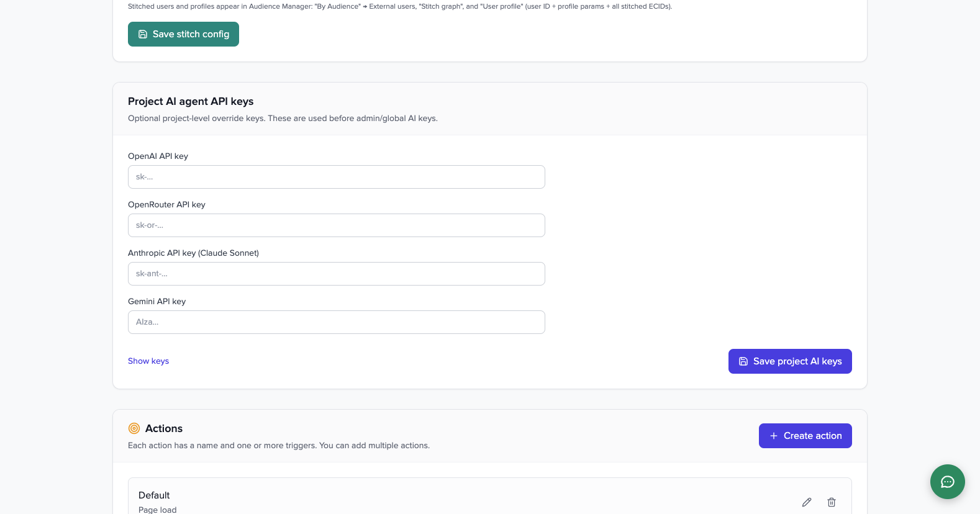Click the Page load trigger label
Screen dimensions: 980x514
[157, 509]
